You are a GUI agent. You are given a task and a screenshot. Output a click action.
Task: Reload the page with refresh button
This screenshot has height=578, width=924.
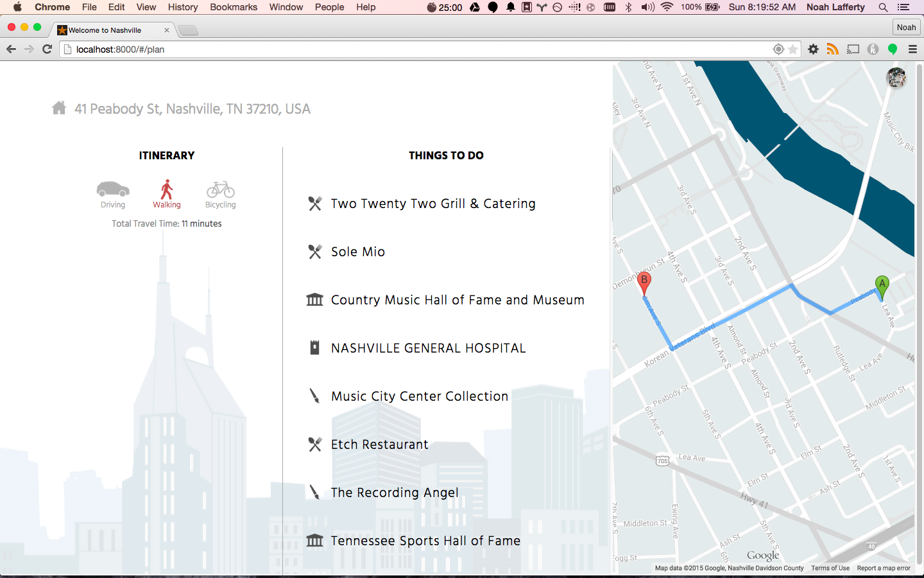[x=47, y=49]
